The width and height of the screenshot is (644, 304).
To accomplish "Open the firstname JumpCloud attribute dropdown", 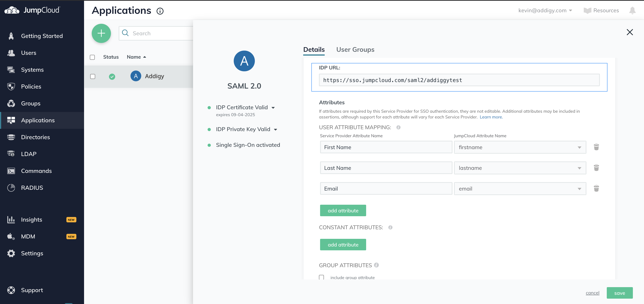I will tap(580, 147).
